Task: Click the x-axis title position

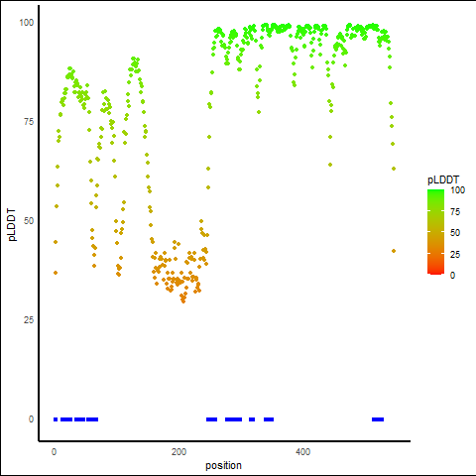Action: click(x=223, y=465)
